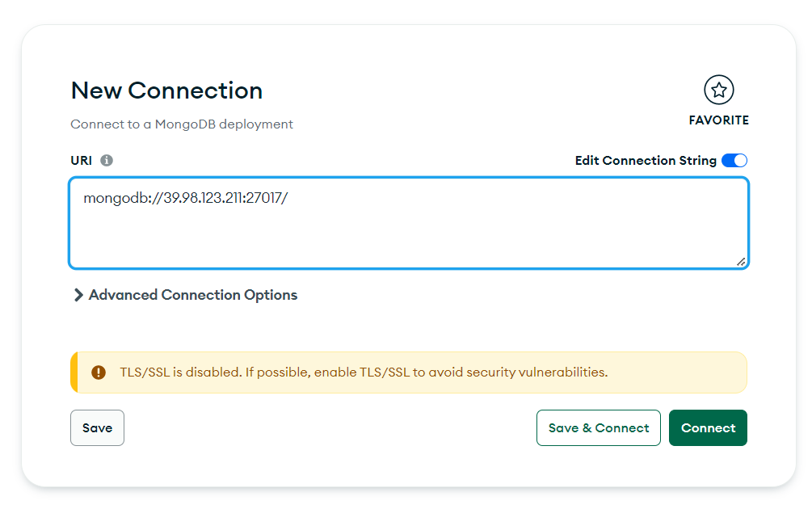Select the New Connection heading
The height and width of the screenshot is (505, 812).
[x=166, y=90]
